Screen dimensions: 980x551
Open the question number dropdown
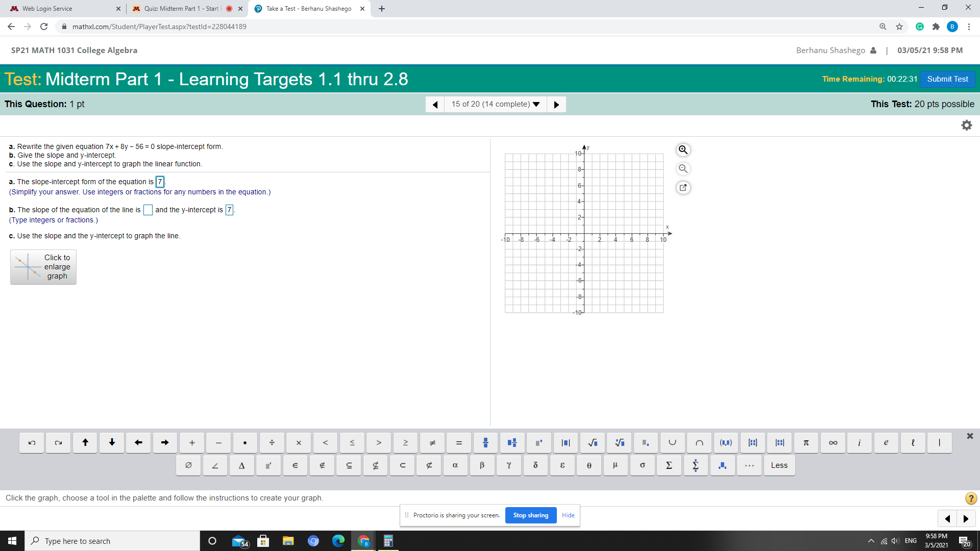point(495,104)
